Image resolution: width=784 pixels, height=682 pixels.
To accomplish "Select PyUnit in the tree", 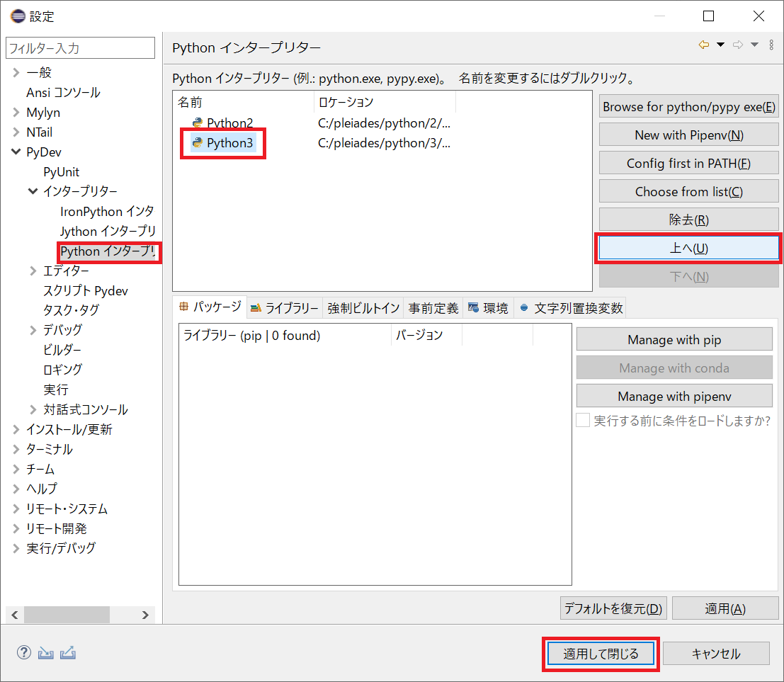I will tap(61, 171).
